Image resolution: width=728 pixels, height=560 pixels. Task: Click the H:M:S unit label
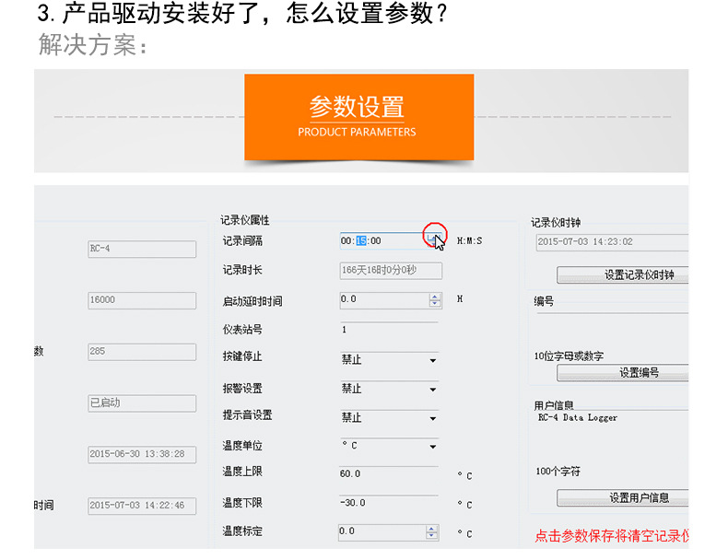tap(469, 240)
